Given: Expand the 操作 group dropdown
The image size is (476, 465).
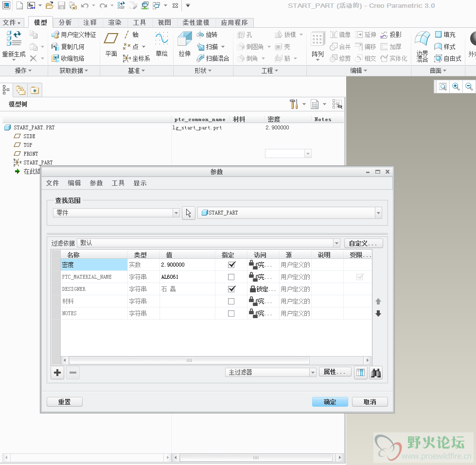Looking at the screenshot, I should (23, 71).
